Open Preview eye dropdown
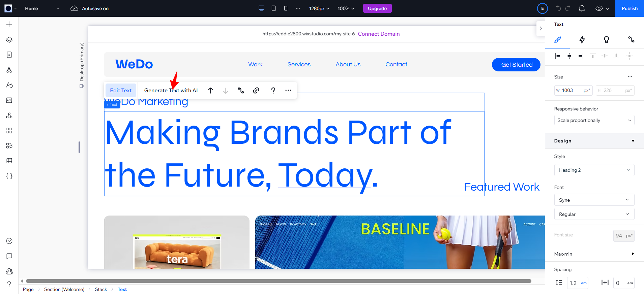Screen dimensions: 644x294 [602, 8]
